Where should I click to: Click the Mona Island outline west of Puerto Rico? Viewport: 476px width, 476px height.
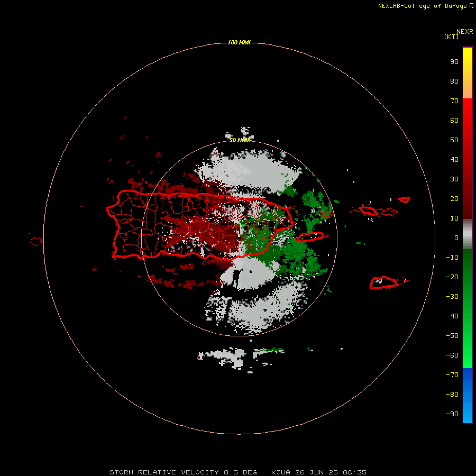pyautogui.click(x=36, y=241)
